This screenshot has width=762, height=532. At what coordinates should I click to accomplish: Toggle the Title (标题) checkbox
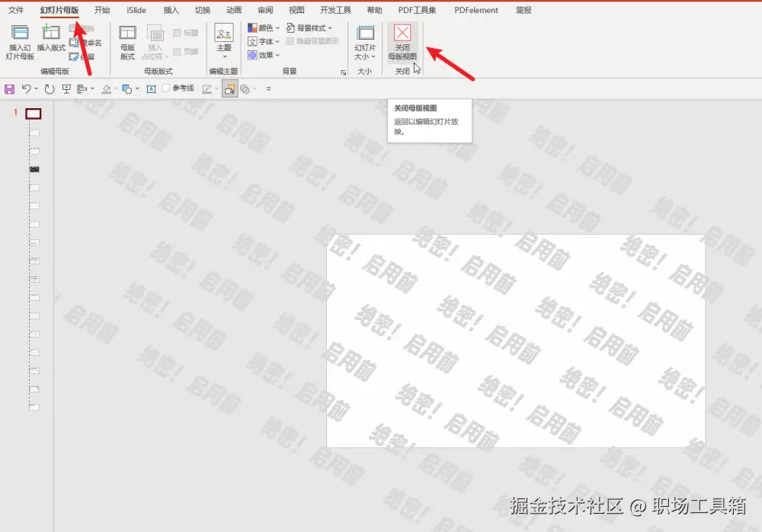[177, 33]
